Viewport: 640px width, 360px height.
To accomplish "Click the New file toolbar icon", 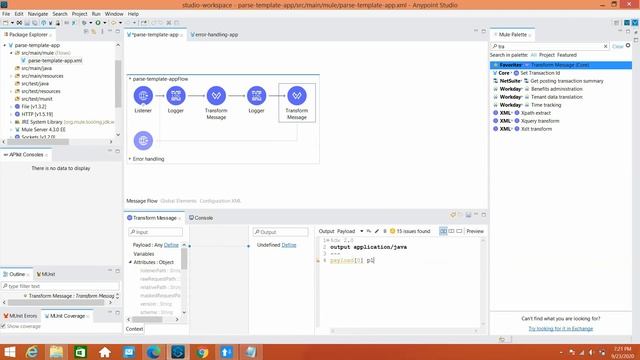I will point(6,23).
